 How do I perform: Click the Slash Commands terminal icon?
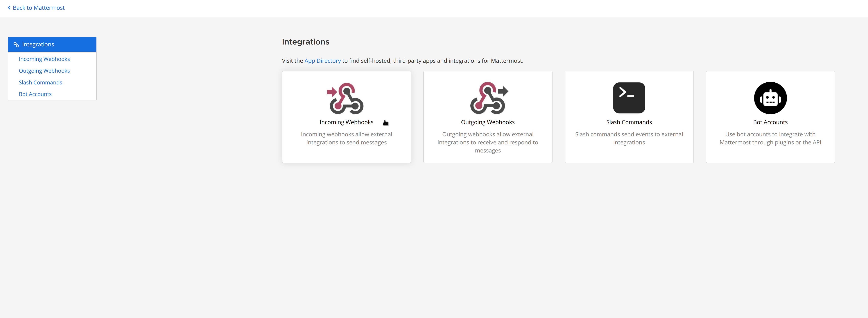point(629,98)
